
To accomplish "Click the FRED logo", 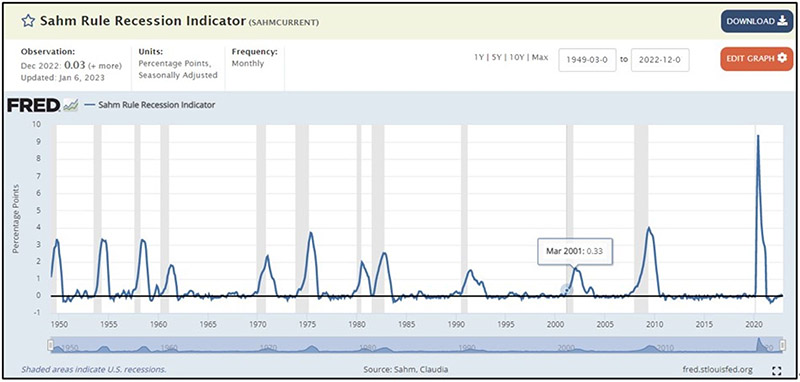I will pos(34,106).
